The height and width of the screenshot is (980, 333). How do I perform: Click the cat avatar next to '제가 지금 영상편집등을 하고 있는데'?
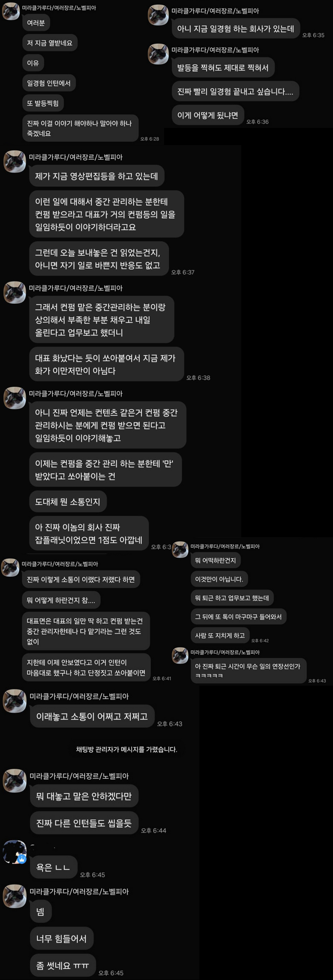pyautogui.click(x=15, y=161)
